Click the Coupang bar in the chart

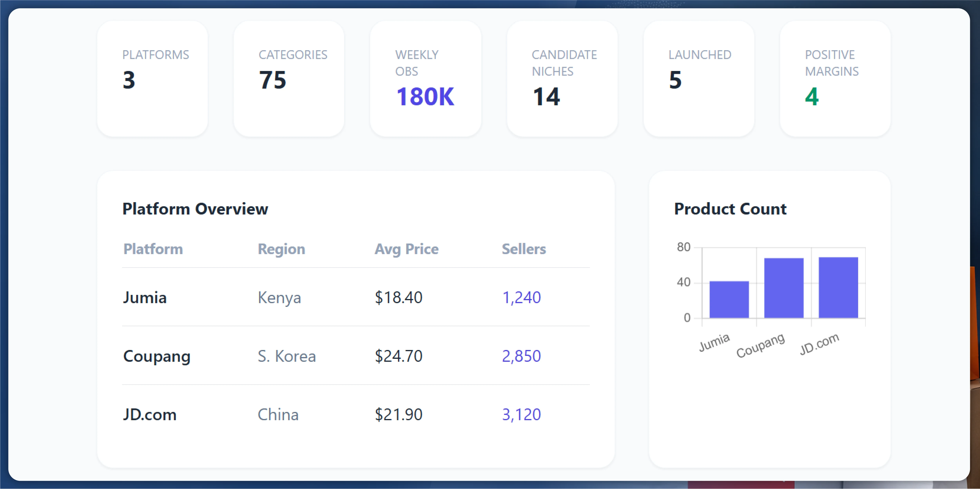784,288
